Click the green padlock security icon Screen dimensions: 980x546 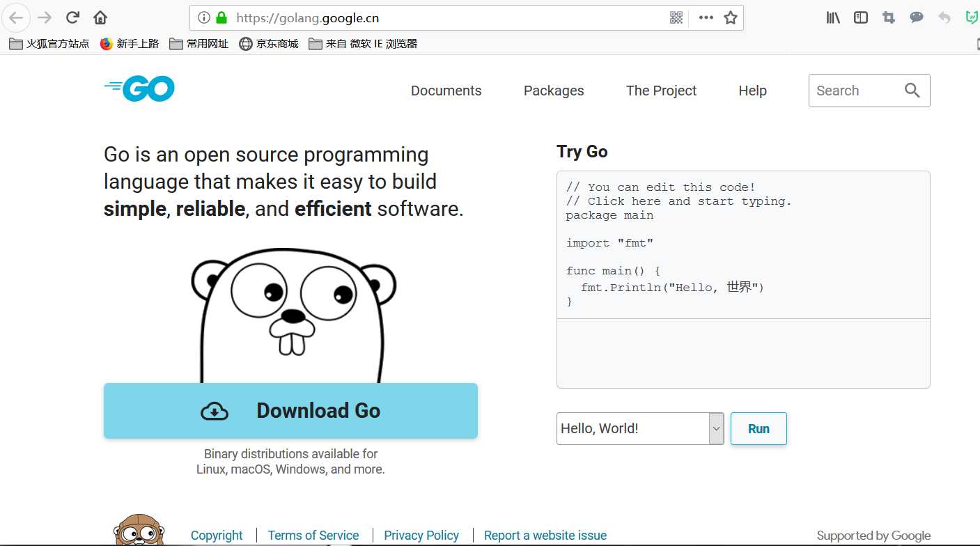coord(221,17)
